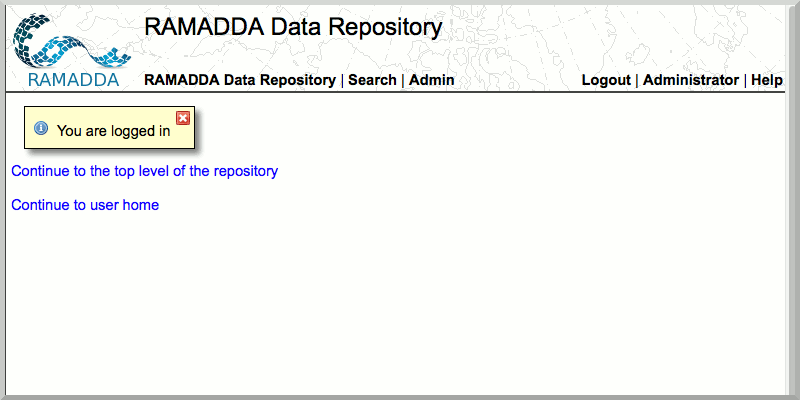This screenshot has width=800, height=400.
Task: Log out using the Logout link
Action: tap(606, 80)
